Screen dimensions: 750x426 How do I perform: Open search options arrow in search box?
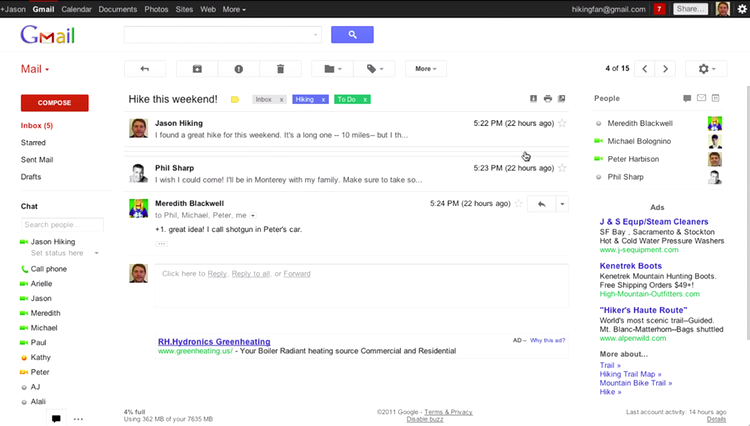315,34
